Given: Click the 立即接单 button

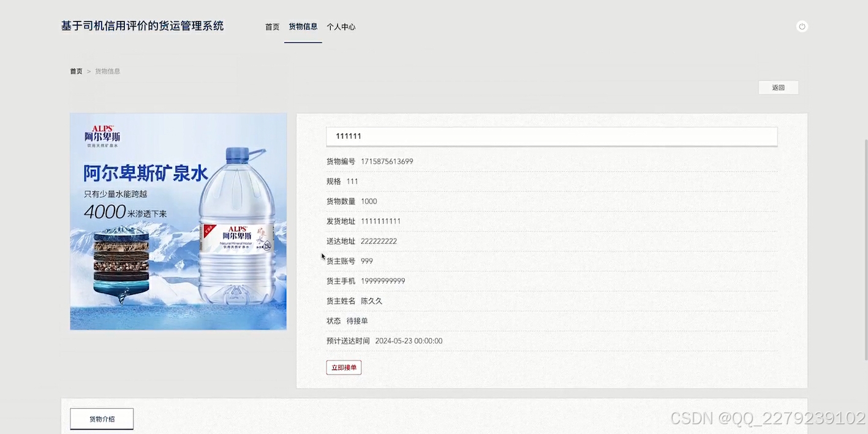Looking at the screenshot, I should click(344, 368).
